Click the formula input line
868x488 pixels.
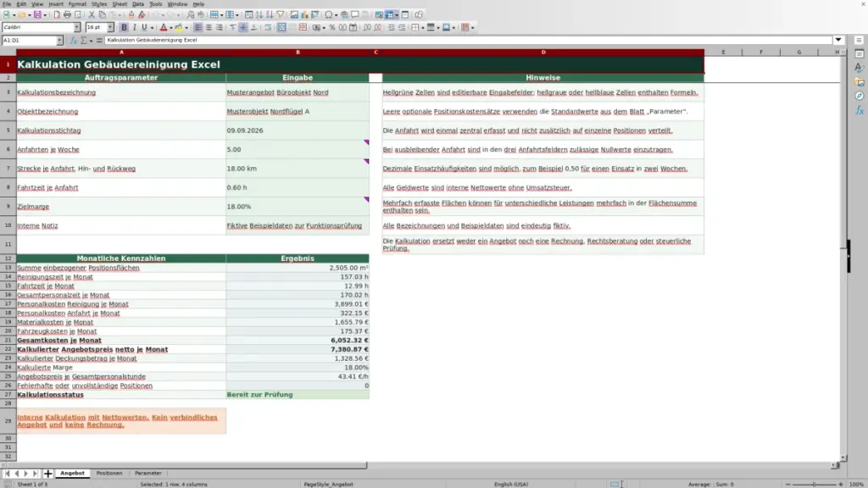(468, 41)
